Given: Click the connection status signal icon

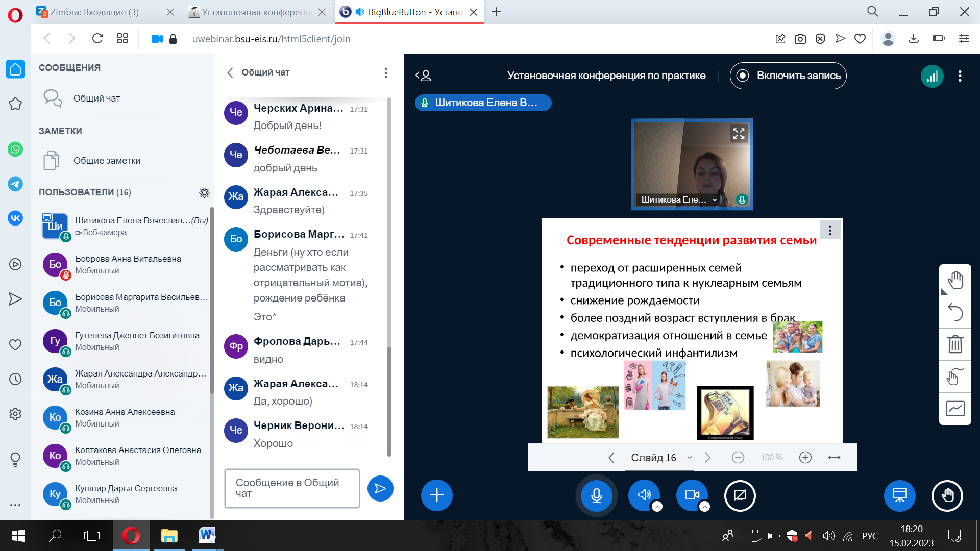Looking at the screenshot, I should pos(932,76).
